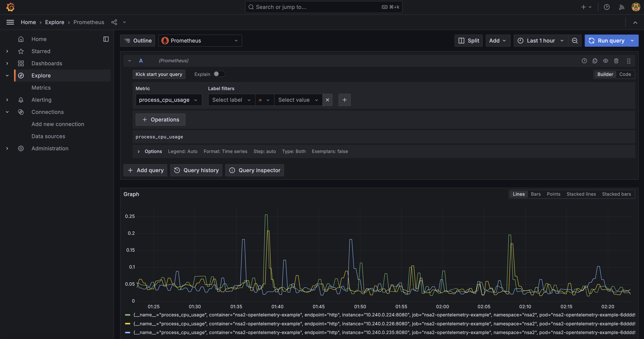Screen dimensions: 644x339
Task: Select Bars graph style
Action: tap(536, 194)
